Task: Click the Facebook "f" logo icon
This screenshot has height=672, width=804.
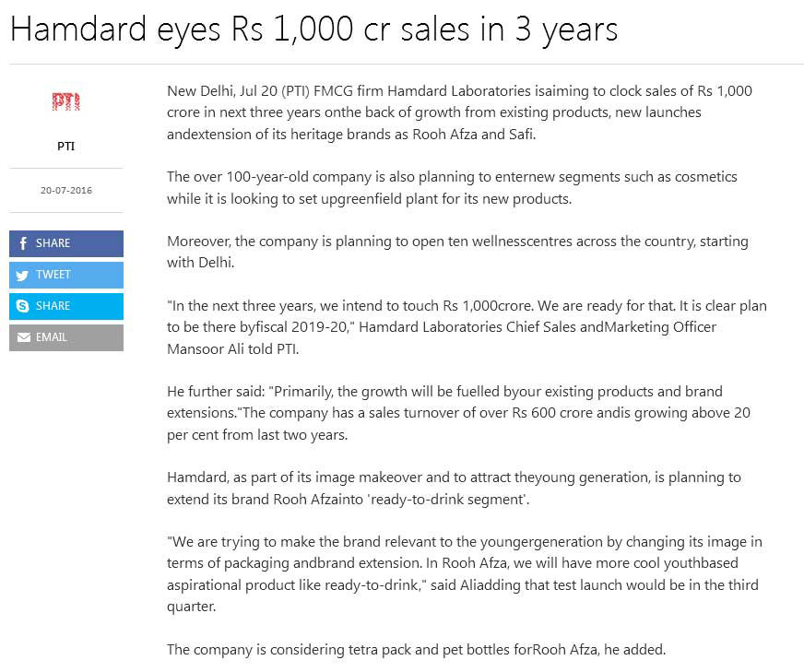Action: pyautogui.click(x=22, y=243)
